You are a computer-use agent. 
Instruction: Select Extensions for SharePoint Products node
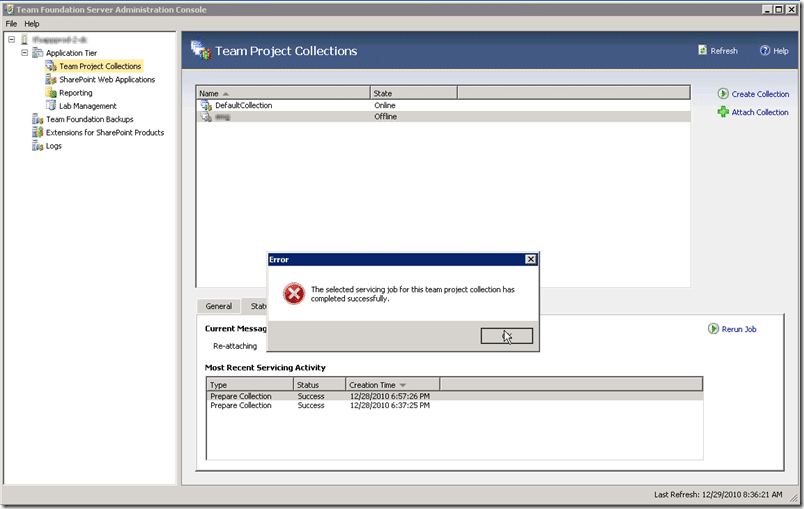(105, 132)
